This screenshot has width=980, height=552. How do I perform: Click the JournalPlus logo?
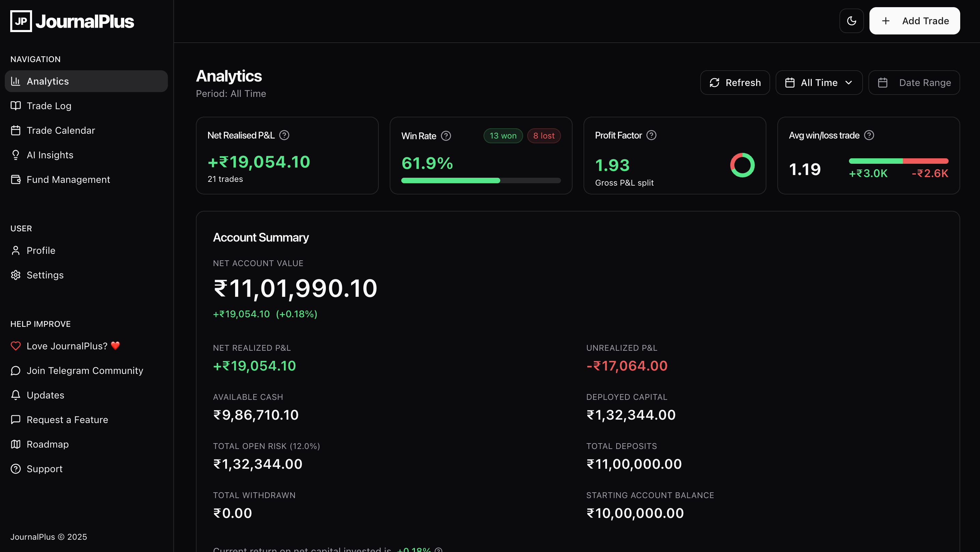click(72, 21)
